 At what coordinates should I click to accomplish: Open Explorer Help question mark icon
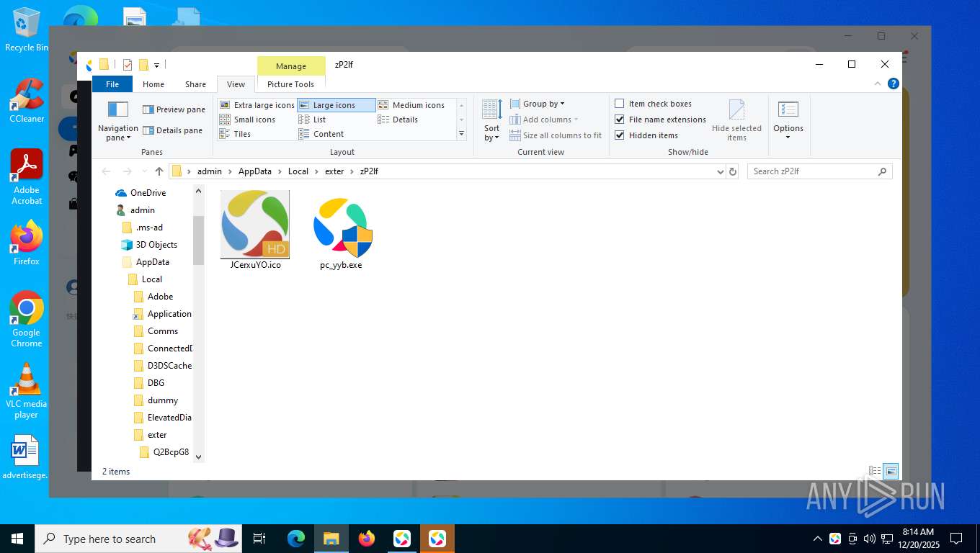(x=894, y=84)
